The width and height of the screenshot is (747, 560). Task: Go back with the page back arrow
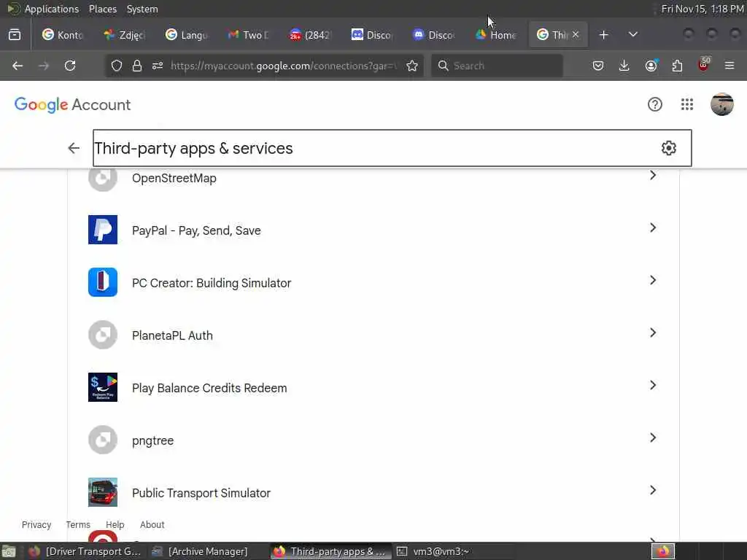tap(74, 148)
